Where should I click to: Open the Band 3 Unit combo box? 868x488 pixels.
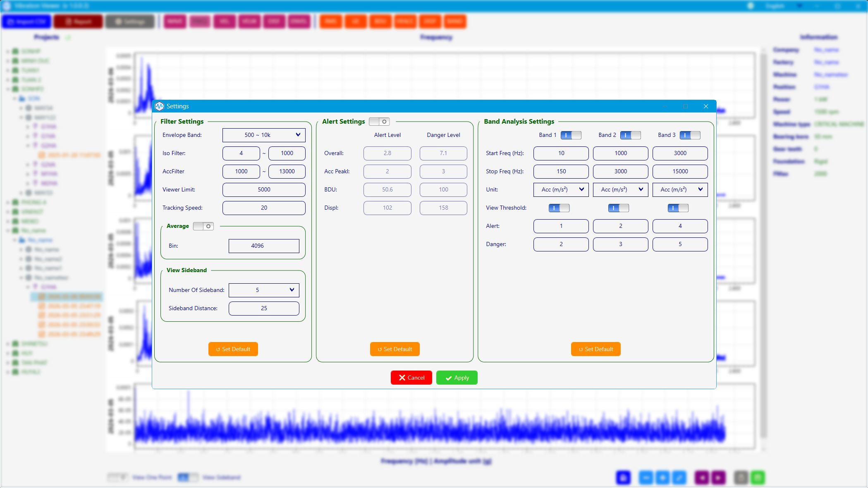coord(680,189)
